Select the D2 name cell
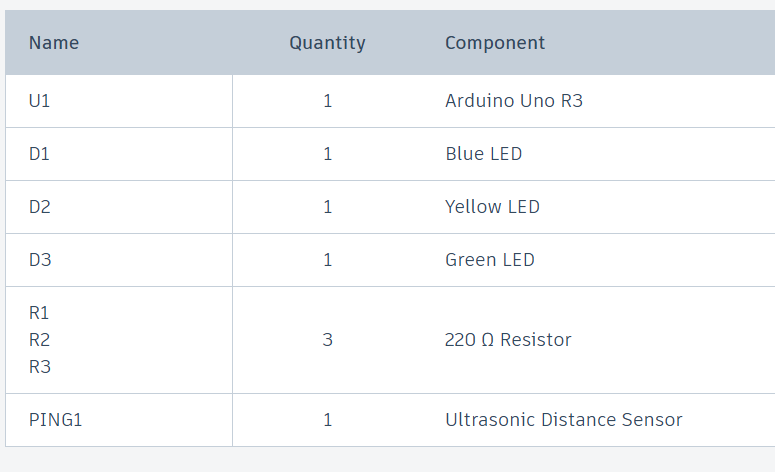Image resolution: width=775 pixels, height=472 pixels. point(39,207)
